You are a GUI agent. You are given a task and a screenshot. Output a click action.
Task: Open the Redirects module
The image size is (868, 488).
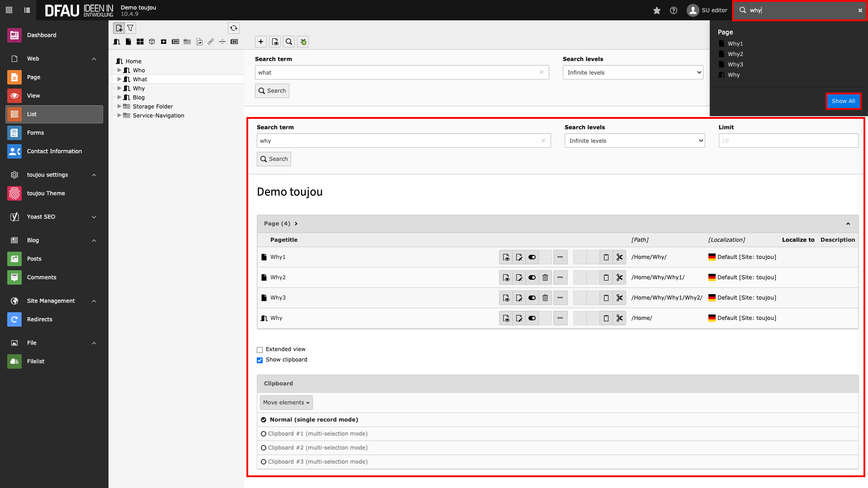click(x=39, y=319)
